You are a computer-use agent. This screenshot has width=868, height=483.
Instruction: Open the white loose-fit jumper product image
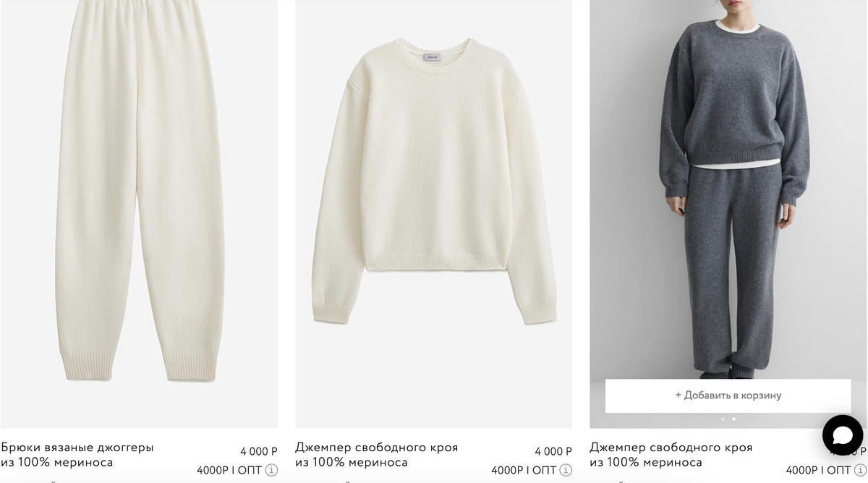coord(434,214)
